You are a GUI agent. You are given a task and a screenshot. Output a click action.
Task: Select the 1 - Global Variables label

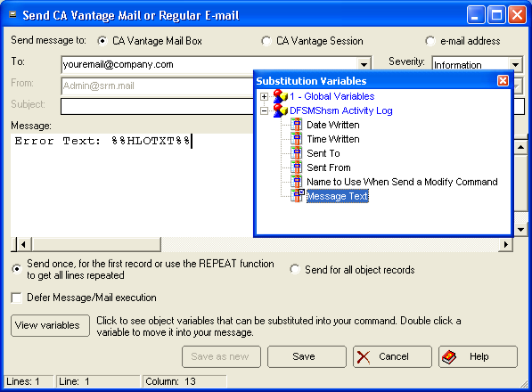click(x=331, y=96)
